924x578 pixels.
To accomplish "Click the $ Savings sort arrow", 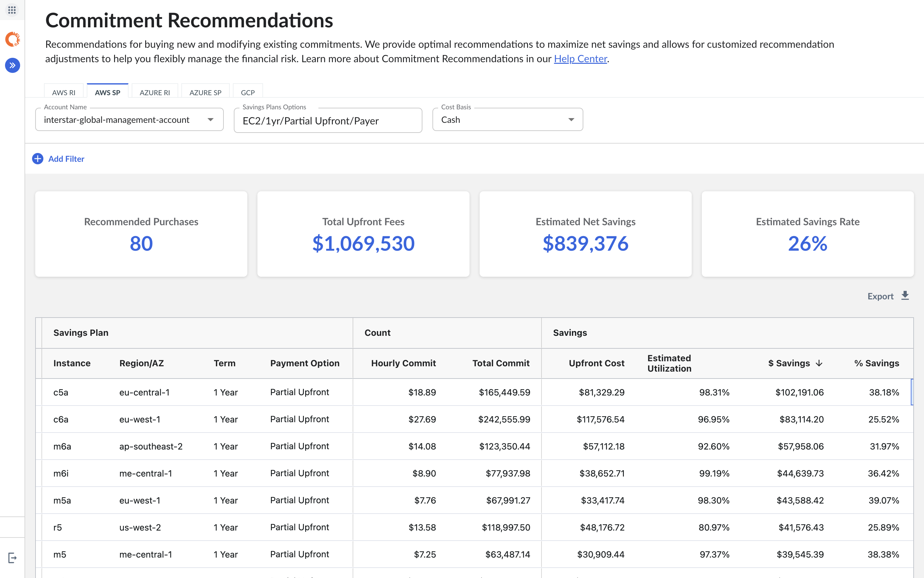I will (819, 363).
